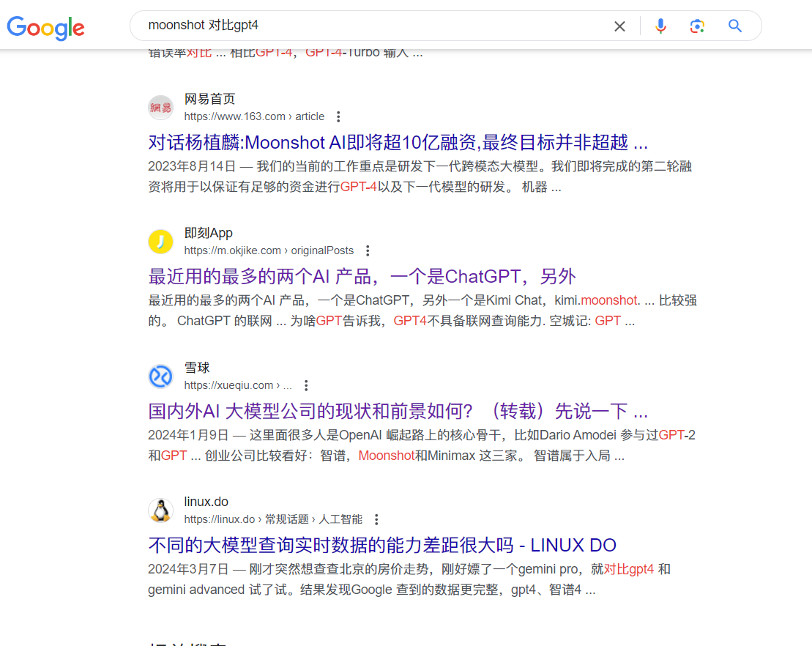
Task: Click the 网易首页 site favicon
Action: tap(160, 107)
